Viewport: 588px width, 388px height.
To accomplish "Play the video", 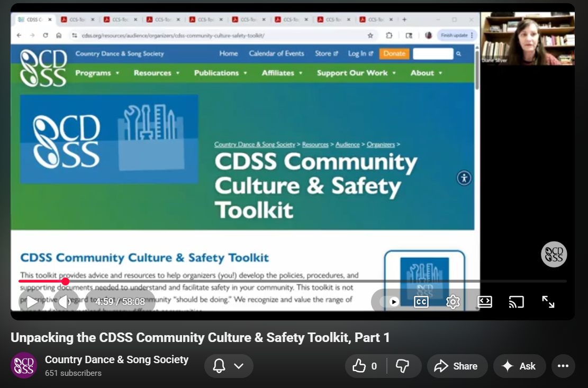I will 32,302.
